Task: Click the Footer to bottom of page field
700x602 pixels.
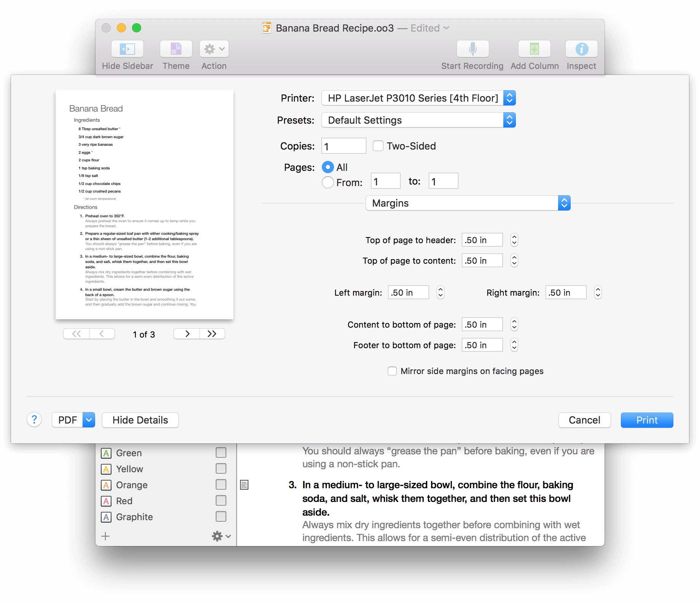Action: [482, 345]
